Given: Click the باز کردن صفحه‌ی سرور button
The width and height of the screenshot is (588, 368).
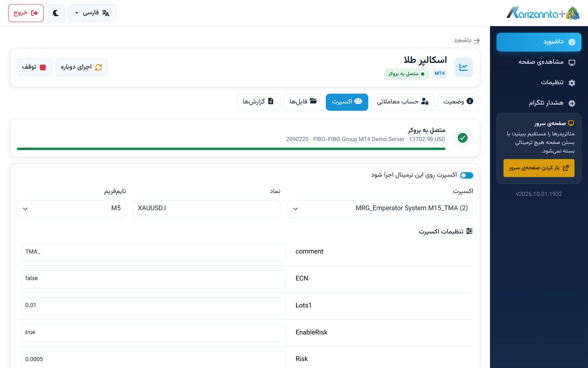Looking at the screenshot, I should click(x=539, y=168).
